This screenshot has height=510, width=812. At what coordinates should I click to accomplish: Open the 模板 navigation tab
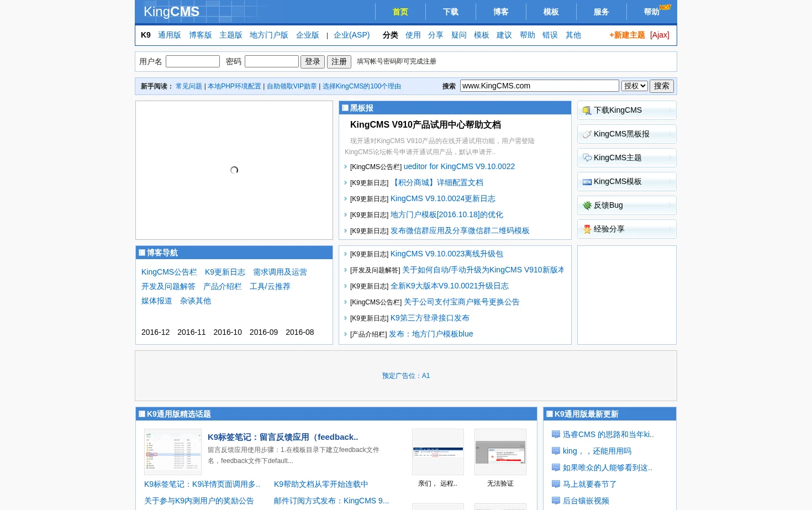coord(551,12)
